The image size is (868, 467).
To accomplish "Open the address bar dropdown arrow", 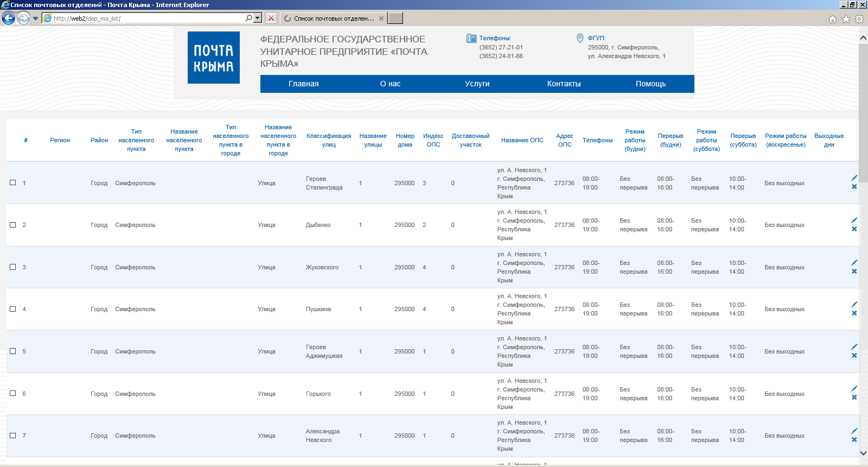I will [x=258, y=18].
